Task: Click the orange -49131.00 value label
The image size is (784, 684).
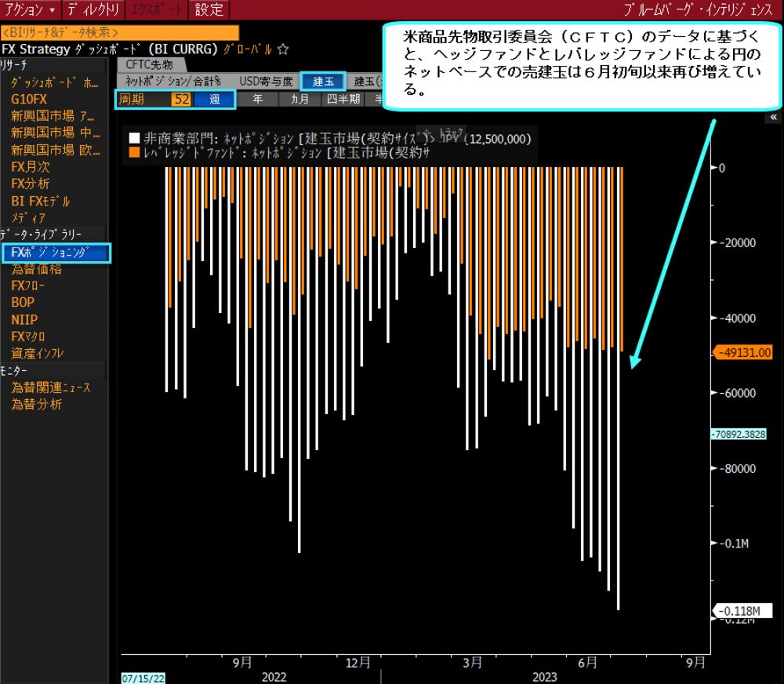Action: [x=743, y=352]
